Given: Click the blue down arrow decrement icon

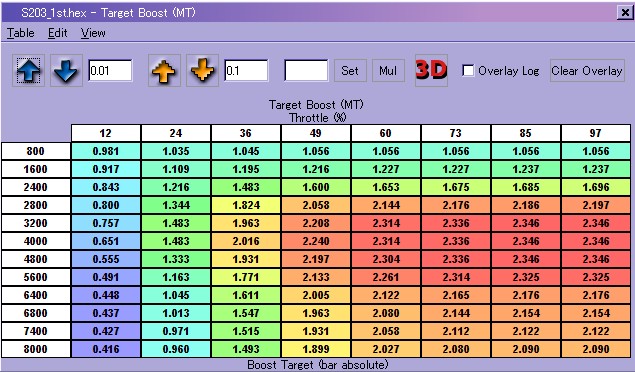Looking at the screenshot, I should [66, 71].
